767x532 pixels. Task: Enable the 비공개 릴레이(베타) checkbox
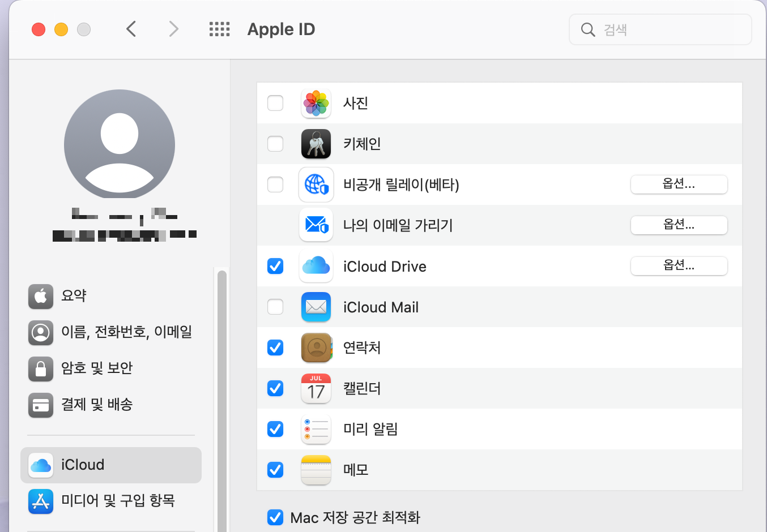pos(275,185)
